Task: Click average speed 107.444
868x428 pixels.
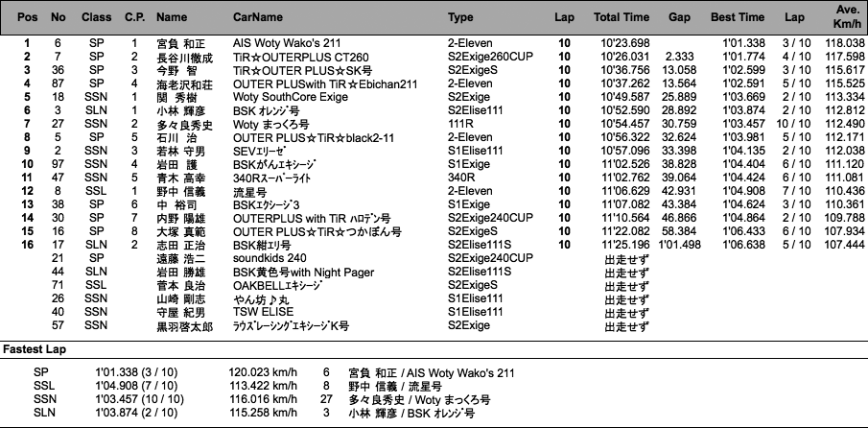Action: pyautogui.click(x=844, y=246)
